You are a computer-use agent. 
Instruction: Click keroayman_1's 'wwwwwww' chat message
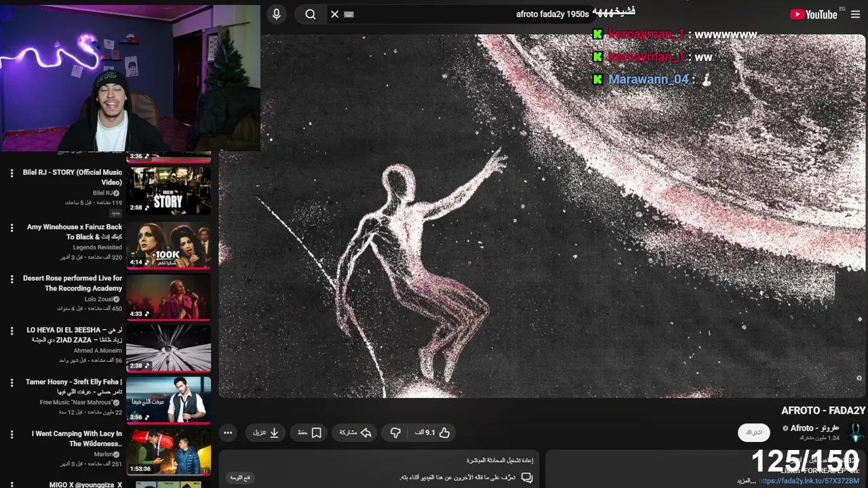[726, 34]
